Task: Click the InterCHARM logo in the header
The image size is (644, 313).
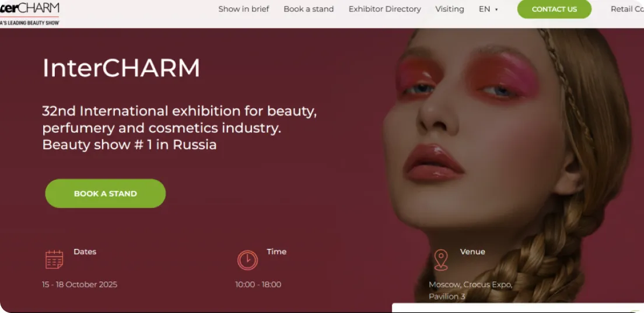Action: click(x=30, y=13)
